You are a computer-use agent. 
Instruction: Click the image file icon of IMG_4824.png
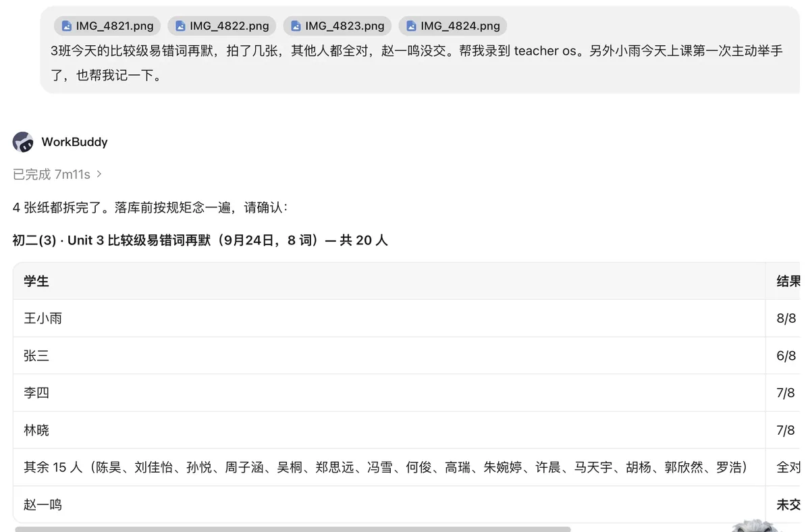coord(411,26)
